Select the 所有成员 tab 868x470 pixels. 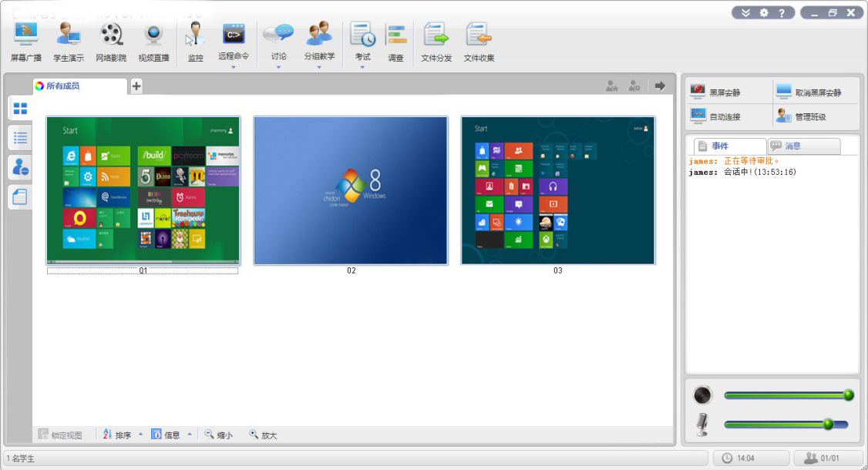coord(79,86)
